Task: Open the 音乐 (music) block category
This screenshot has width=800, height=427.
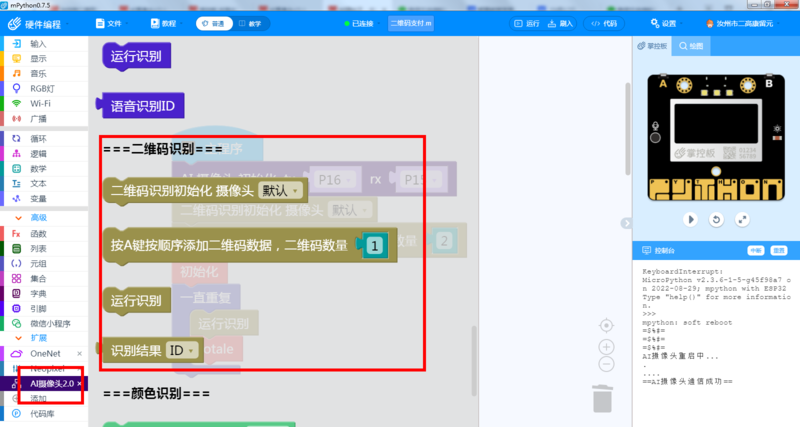Action: tap(38, 73)
